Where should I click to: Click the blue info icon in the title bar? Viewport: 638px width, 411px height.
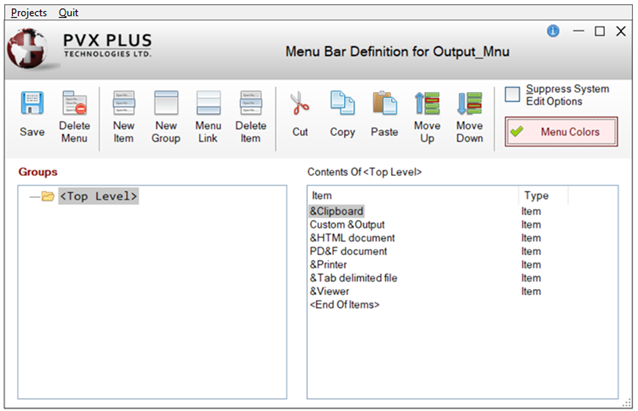[553, 31]
